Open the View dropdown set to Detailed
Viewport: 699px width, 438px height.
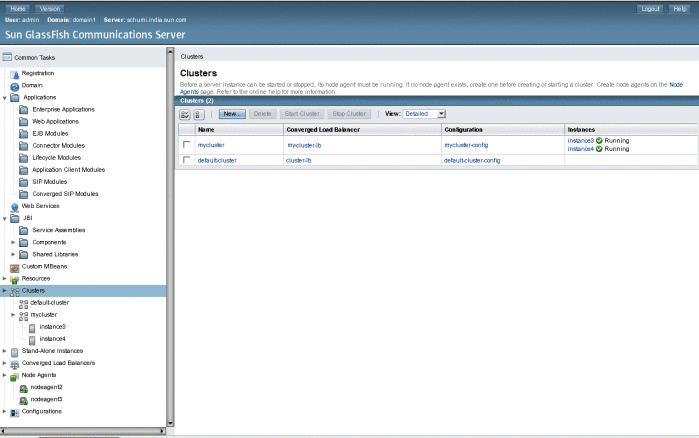point(424,114)
